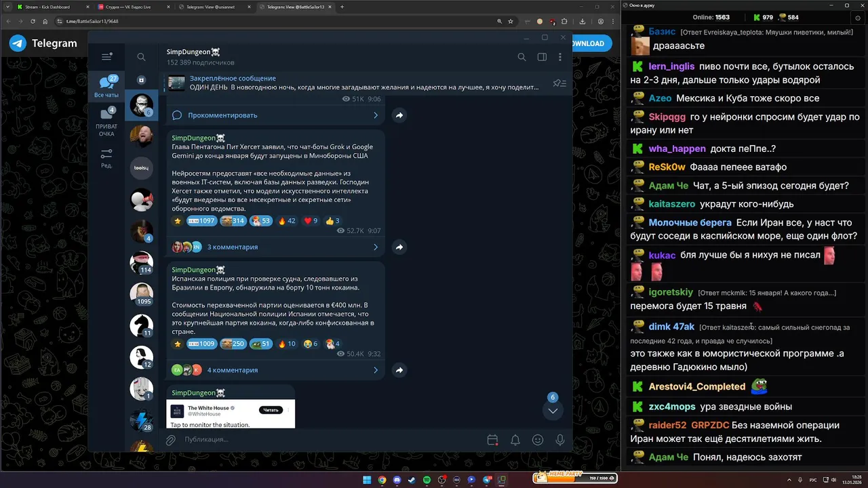Toggle the fire 10 reaction
This screenshot has width=868, height=488.
click(287, 344)
